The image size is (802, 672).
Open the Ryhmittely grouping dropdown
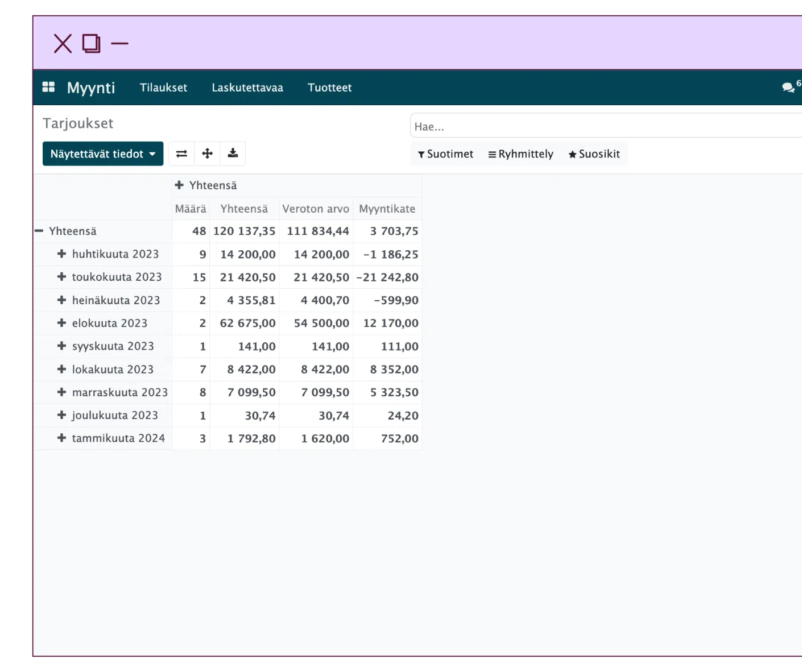(520, 154)
